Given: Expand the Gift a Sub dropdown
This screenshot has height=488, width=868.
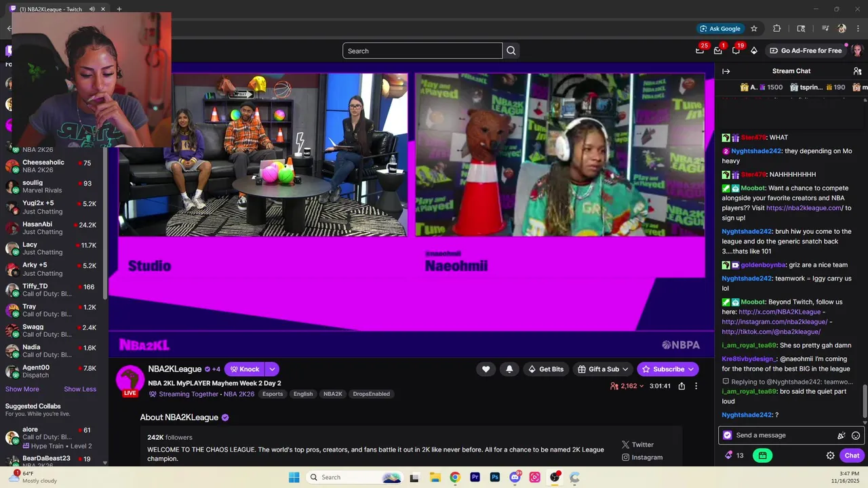Looking at the screenshot, I should (625, 369).
